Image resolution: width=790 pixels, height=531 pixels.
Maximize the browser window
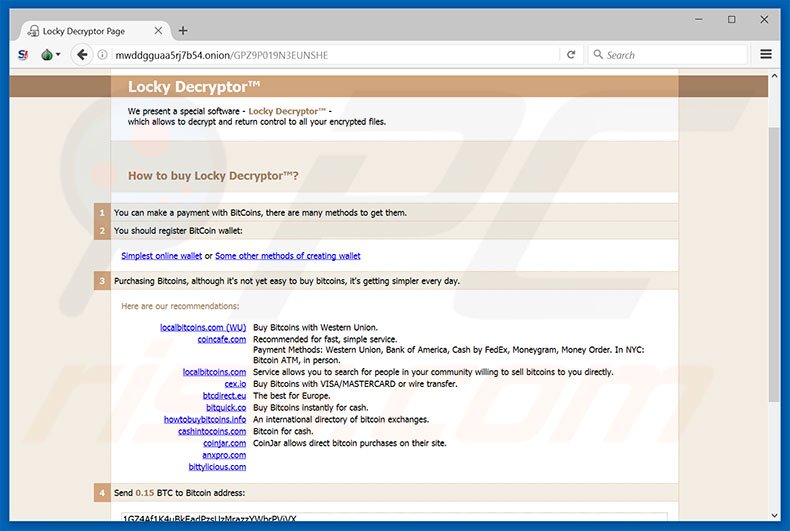pyautogui.click(x=732, y=20)
